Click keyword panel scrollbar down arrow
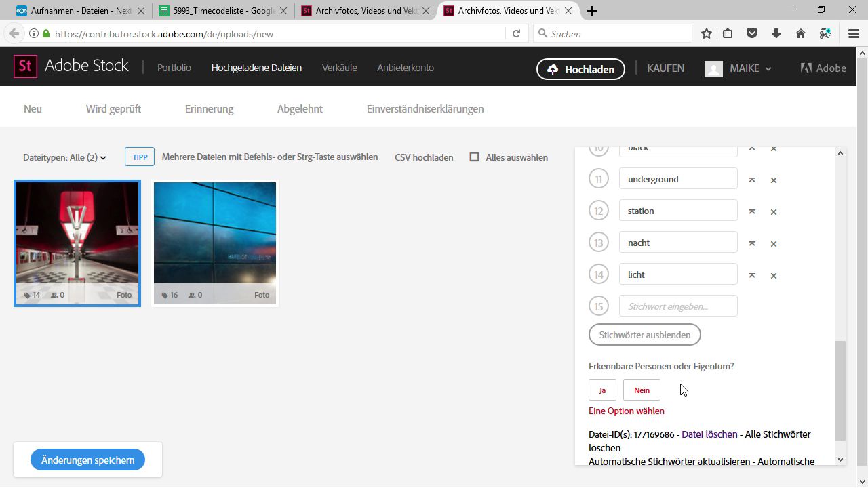 [x=840, y=459]
